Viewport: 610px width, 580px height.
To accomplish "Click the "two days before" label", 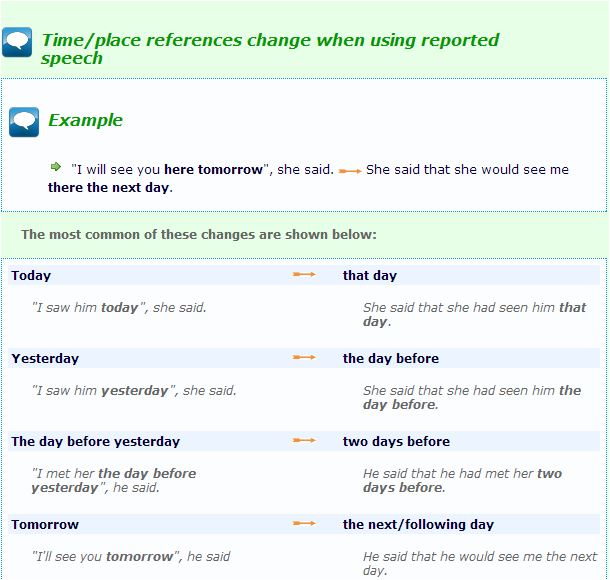I will point(396,442).
